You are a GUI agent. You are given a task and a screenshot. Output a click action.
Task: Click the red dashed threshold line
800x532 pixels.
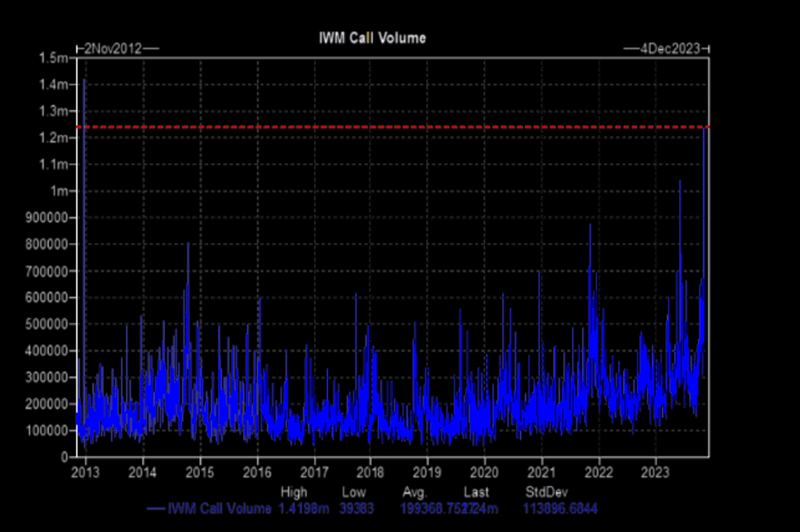(393, 127)
